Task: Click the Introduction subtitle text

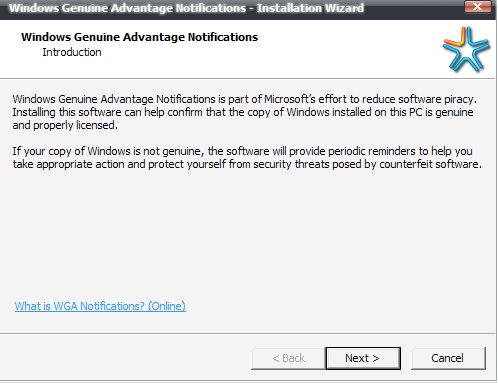Action: tap(72, 52)
